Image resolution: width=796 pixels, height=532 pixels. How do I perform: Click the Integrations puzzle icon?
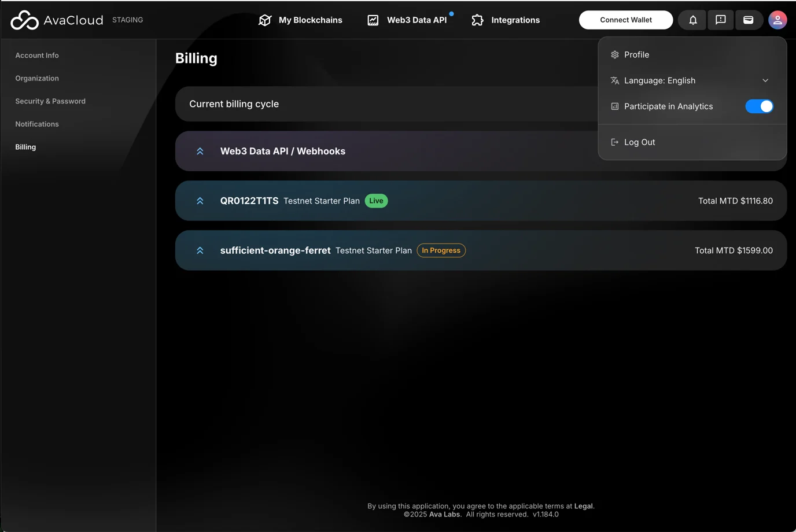[x=477, y=20]
